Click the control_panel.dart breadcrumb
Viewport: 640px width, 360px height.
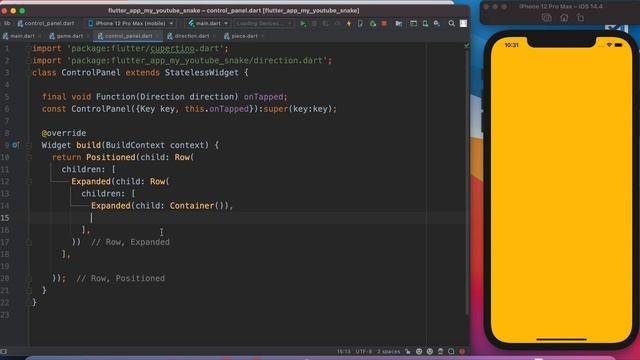click(46, 24)
